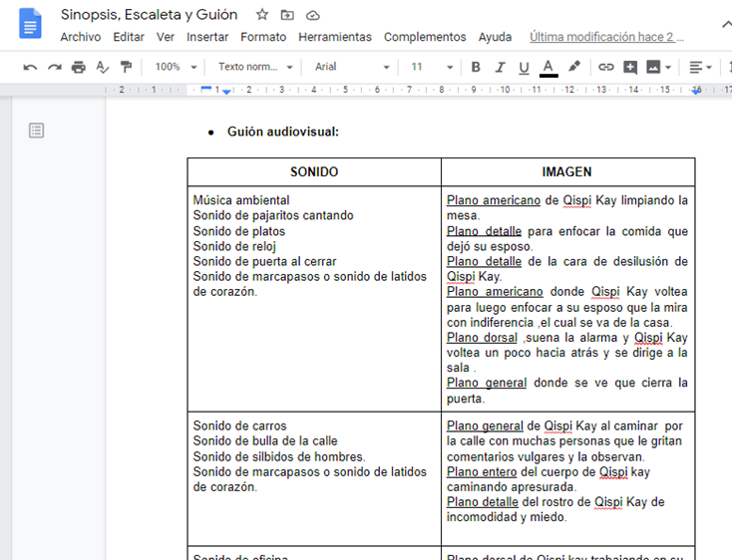Image resolution: width=732 pixels, height=560 pixels.
Task: Open the zoom 100% dropdown
Action: (x=176, y=67)
